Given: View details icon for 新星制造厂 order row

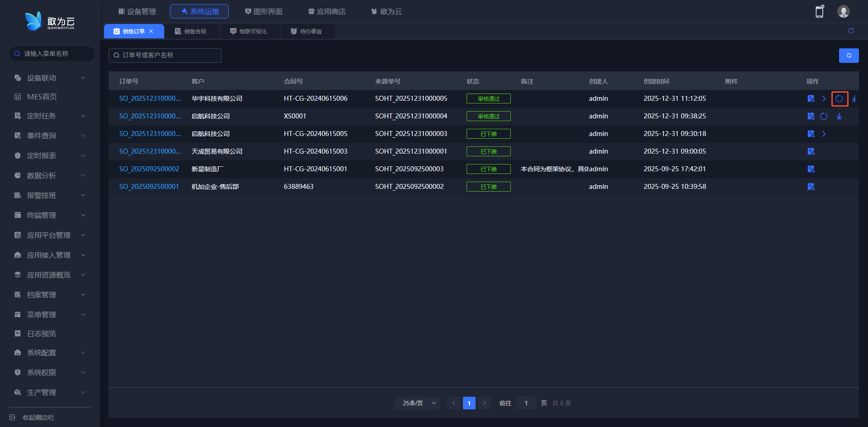Looking at the screenshot, I should point(811,169).
